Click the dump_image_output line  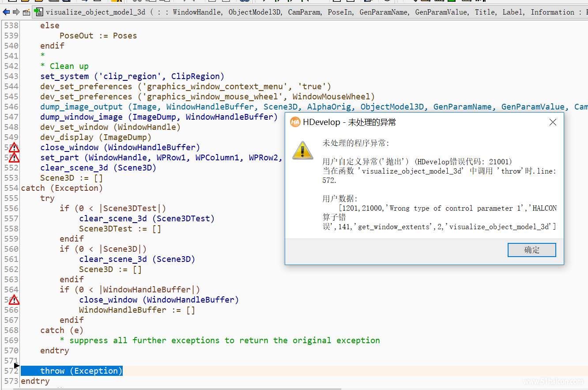[x=314, y=107]
